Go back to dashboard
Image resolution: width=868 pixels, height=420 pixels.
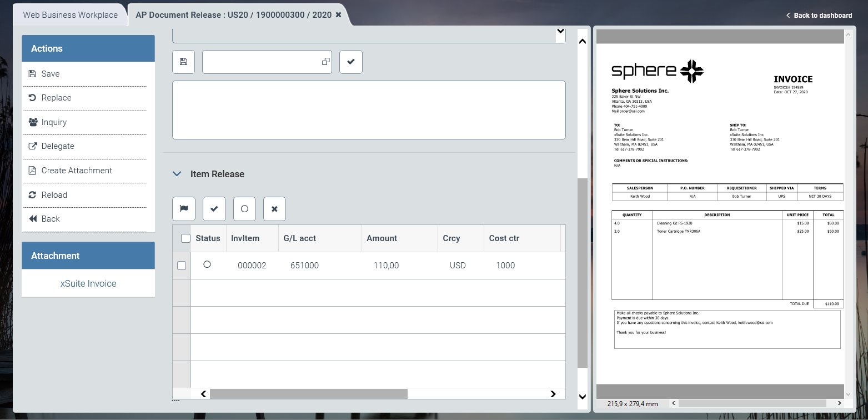tap(819, 16)
